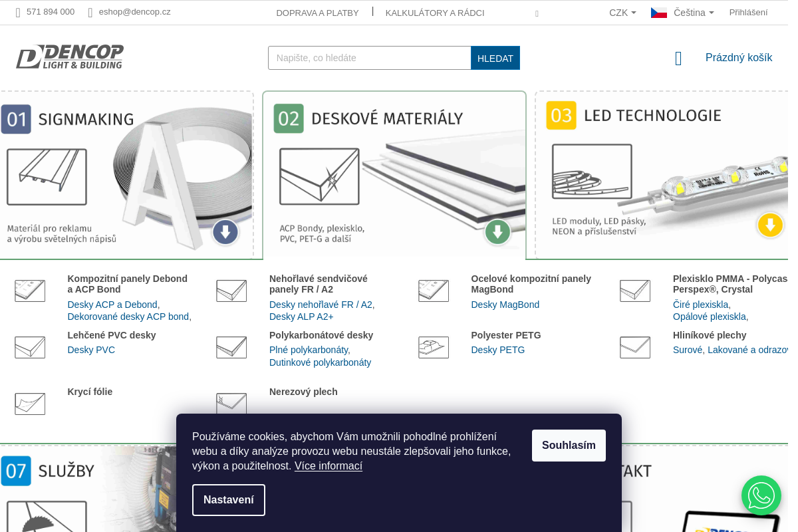The width and height of the screenshot is (798, 532).
Task: Open the Čiré plexiskla link
Action: coord(702,305)
